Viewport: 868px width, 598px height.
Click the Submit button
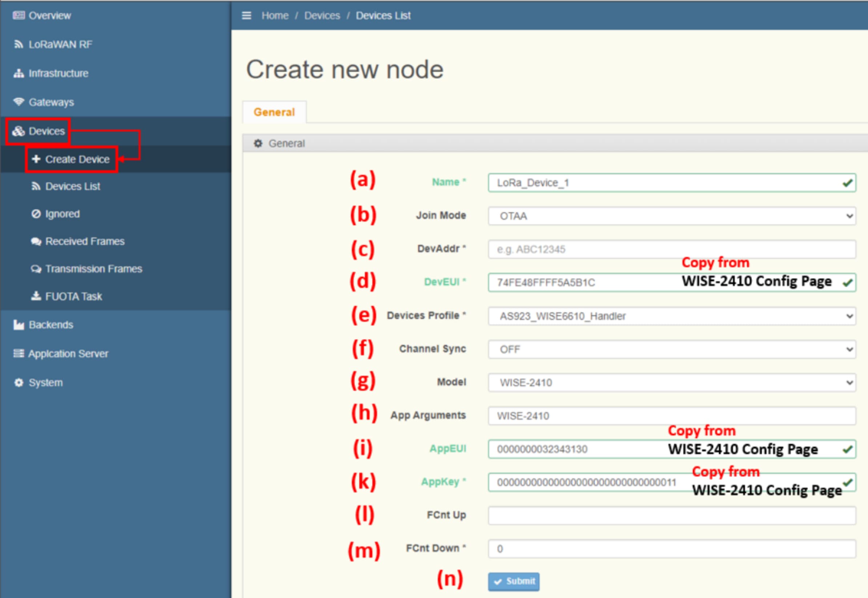click(x=514, y=582)
